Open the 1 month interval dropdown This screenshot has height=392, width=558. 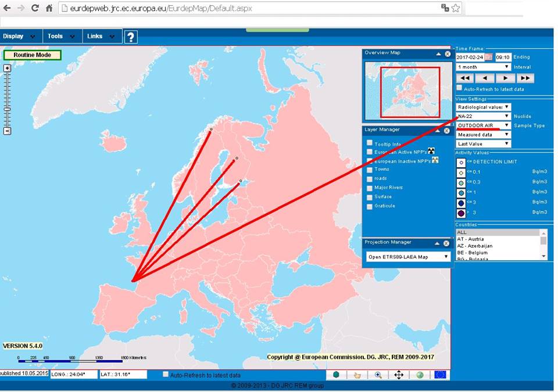coord(483,67)
